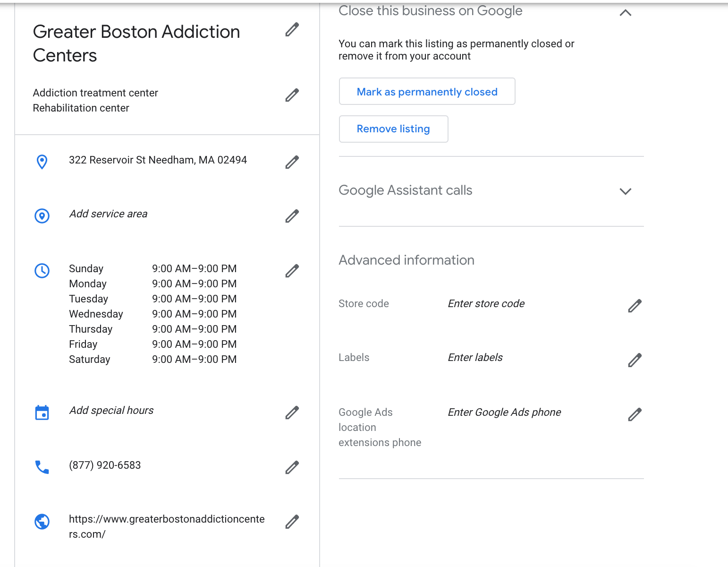Click the Addiction treatment center category

(95, 93)
